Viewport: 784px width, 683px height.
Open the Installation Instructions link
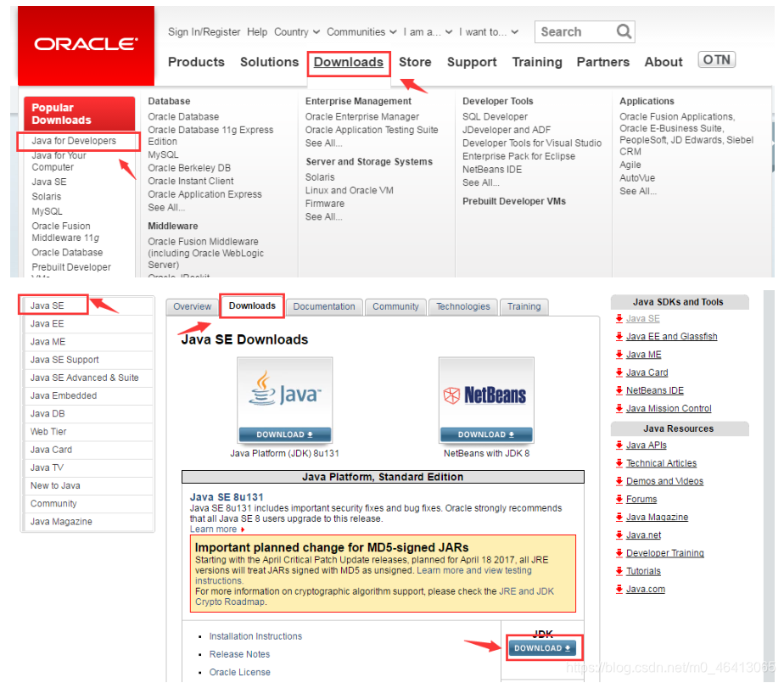tap(255, 636)
